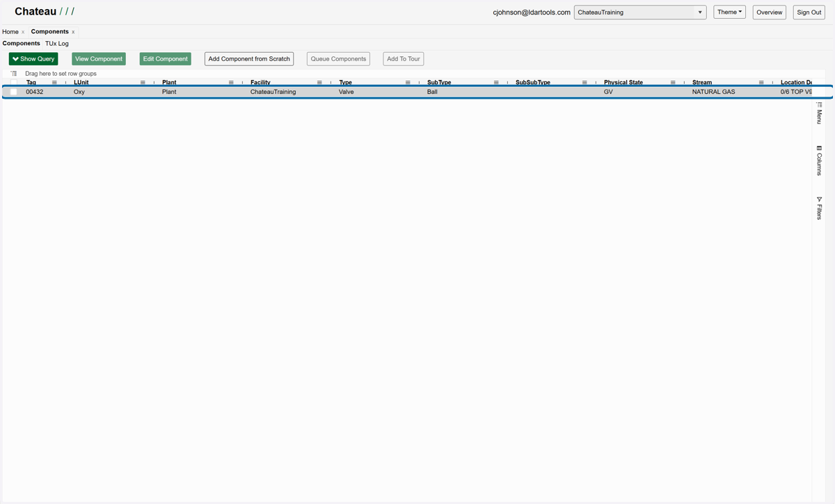Close the Home tab with its x
The height and width of the screenshot is (504, 835).
23,32
